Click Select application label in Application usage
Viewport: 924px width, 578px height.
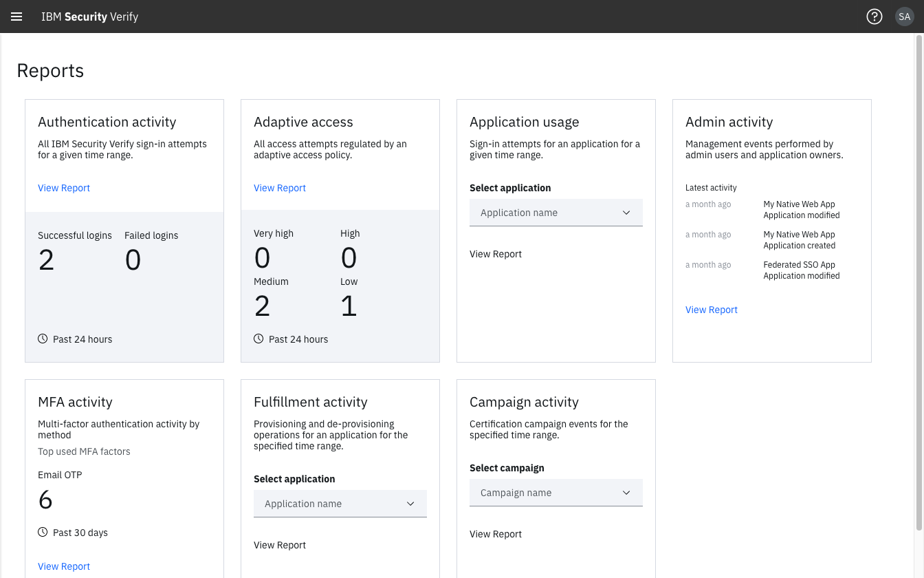pos(510,188)
